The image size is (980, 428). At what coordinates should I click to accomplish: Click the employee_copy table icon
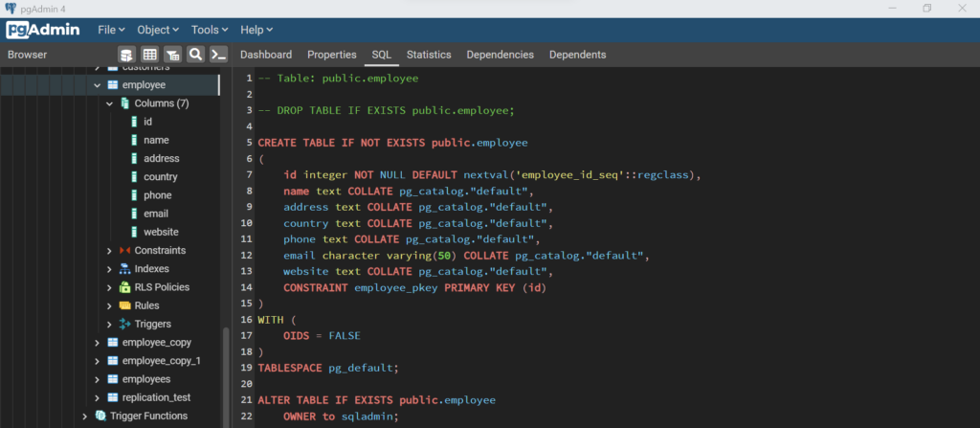(113, 342)
